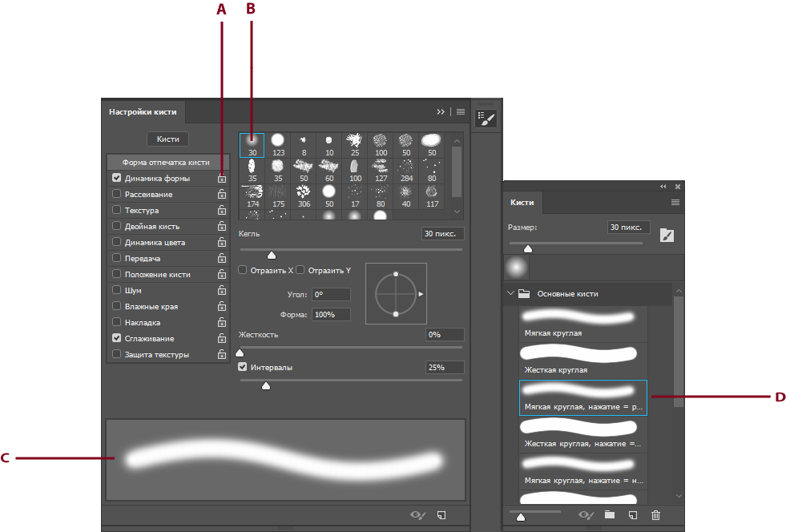This screenshot has width=786, height=532.
Task: Collapse Кисти panel with double arrows
Action: (663, 187)
